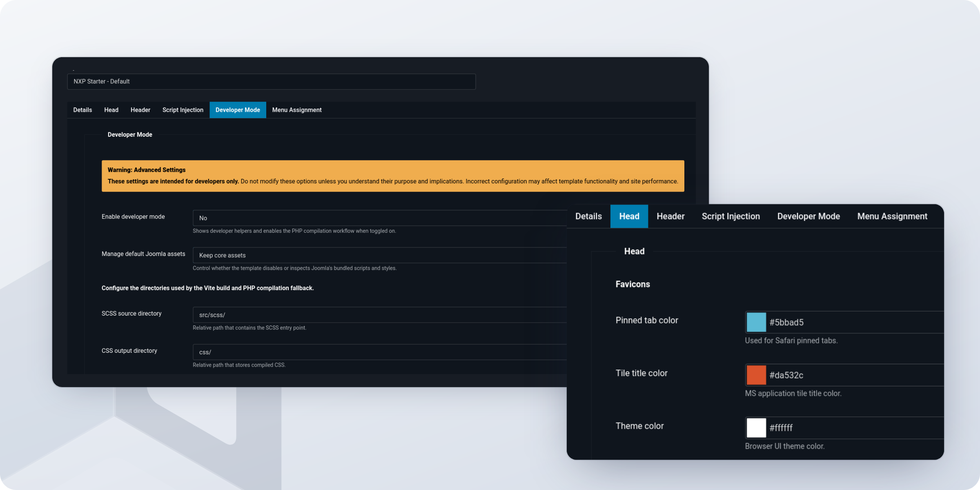Open Header tab in front panel

(670, 216)
